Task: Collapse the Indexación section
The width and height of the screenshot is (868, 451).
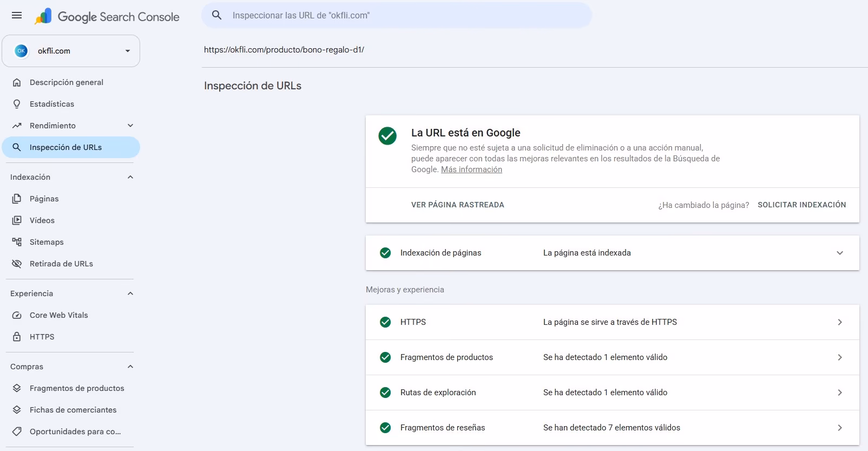Action: pos(130,177)
